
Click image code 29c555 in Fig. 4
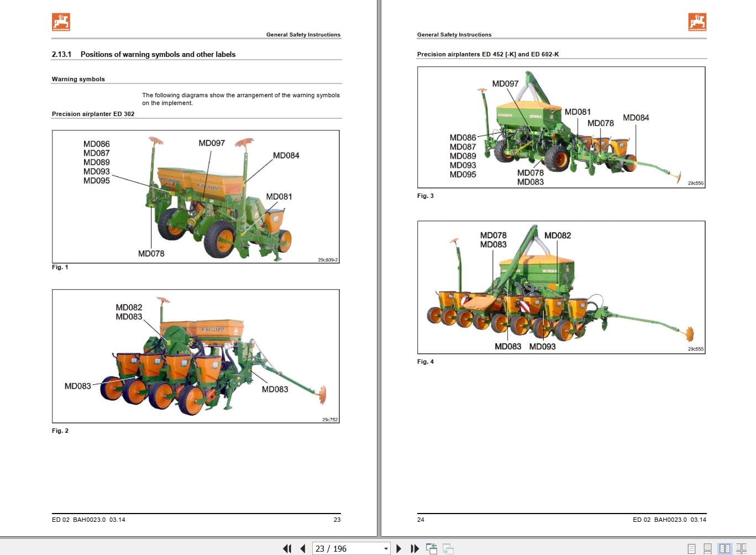coord(696,349)
